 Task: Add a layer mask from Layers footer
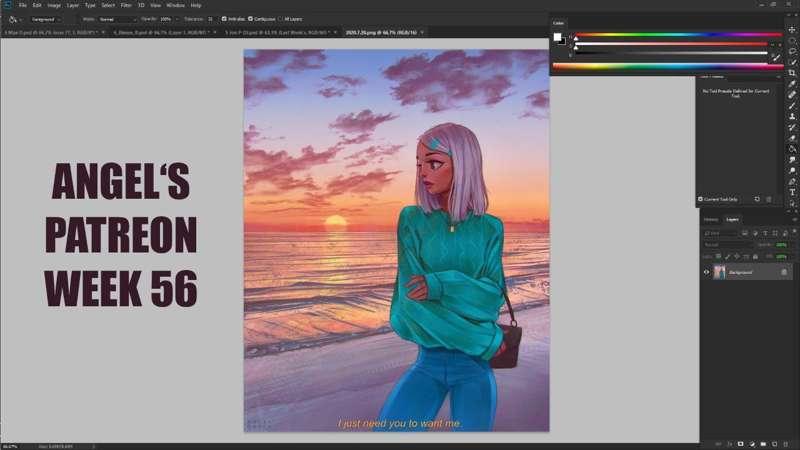point(740,444)
